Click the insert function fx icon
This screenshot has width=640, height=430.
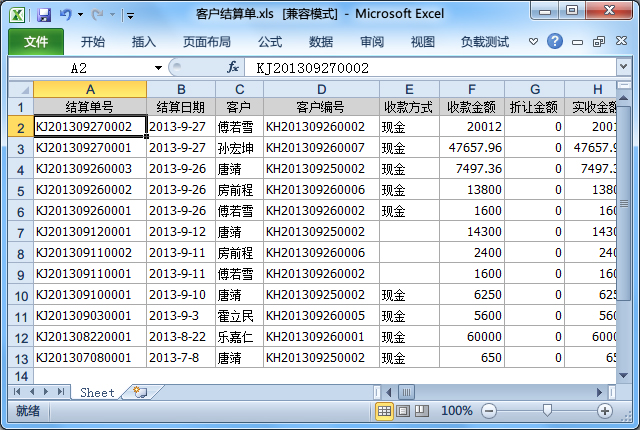point(233,67)
